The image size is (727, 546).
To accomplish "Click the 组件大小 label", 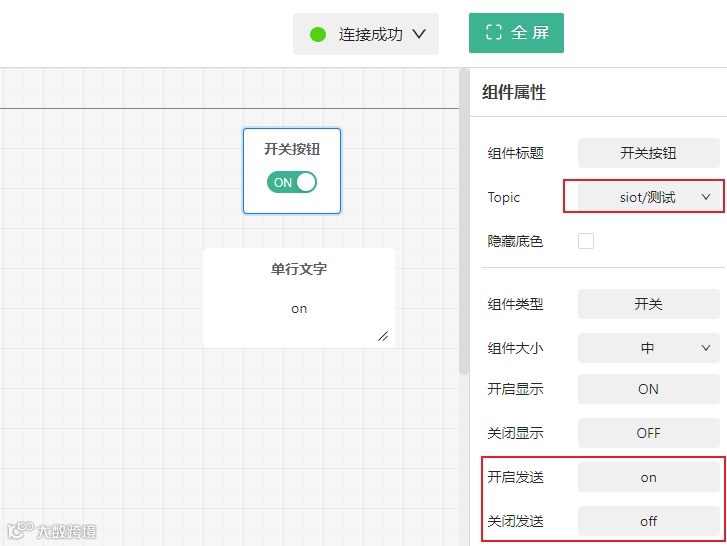I will tap(515, 348).
